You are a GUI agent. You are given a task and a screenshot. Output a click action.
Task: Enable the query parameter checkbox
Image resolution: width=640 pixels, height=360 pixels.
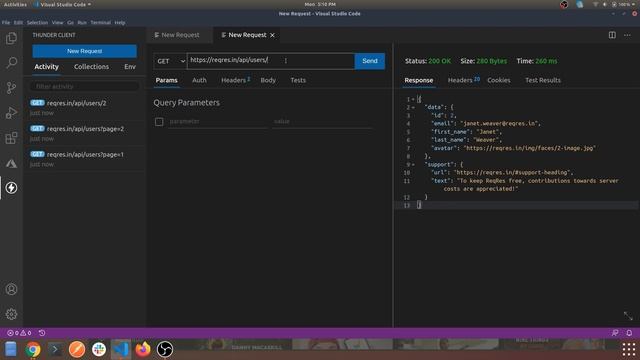(x=159, y=122)
